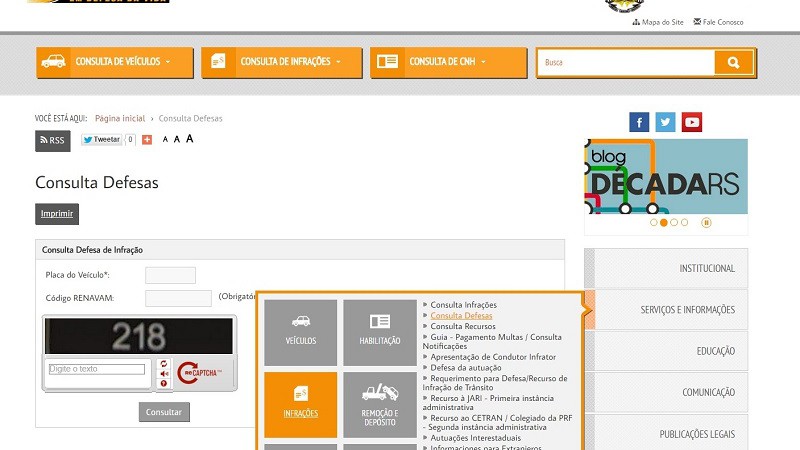Click the Tweetar button

click(102, 139)
